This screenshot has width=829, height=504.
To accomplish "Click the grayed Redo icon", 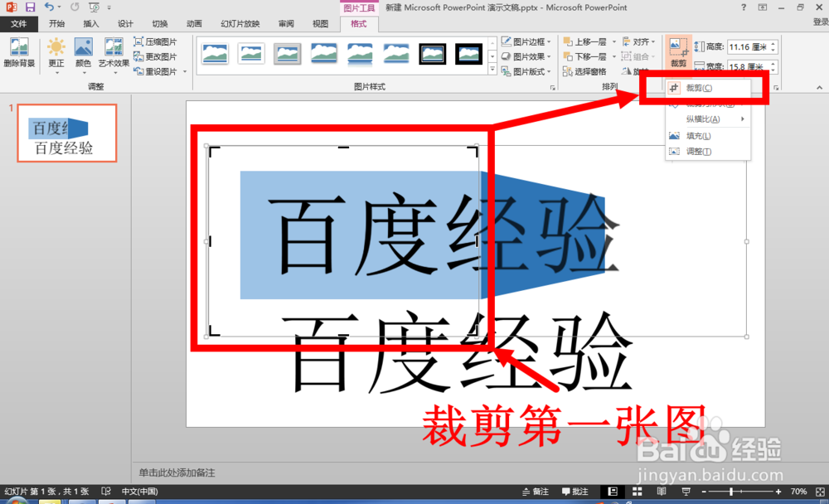I will (x=75, y=7).
